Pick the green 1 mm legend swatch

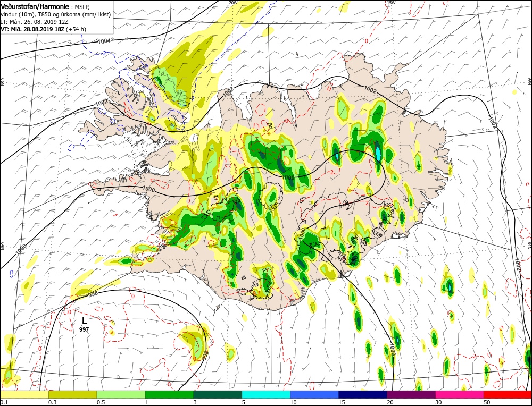(169, 394)
